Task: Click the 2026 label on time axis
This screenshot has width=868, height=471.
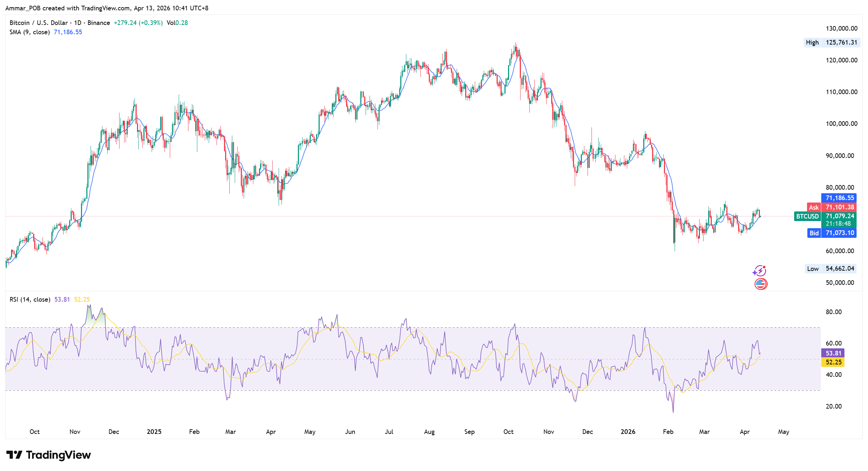Action: click(x=628, y=432)
